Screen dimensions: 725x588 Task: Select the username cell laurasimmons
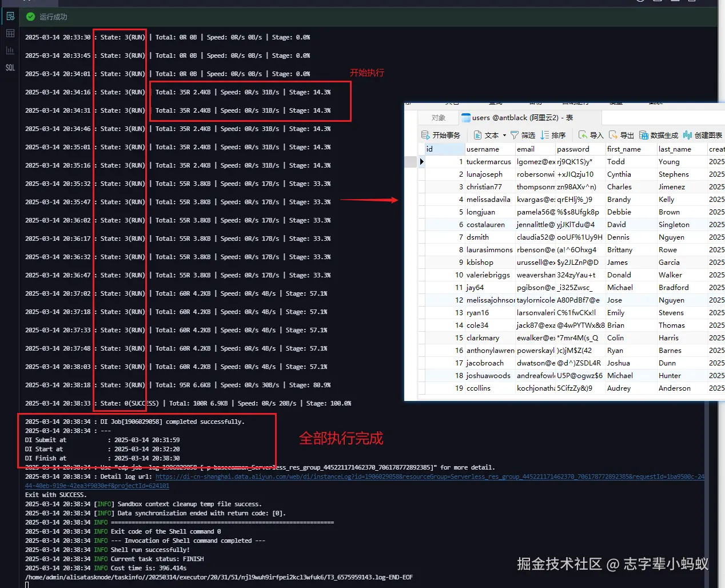[x=489, y=249]
